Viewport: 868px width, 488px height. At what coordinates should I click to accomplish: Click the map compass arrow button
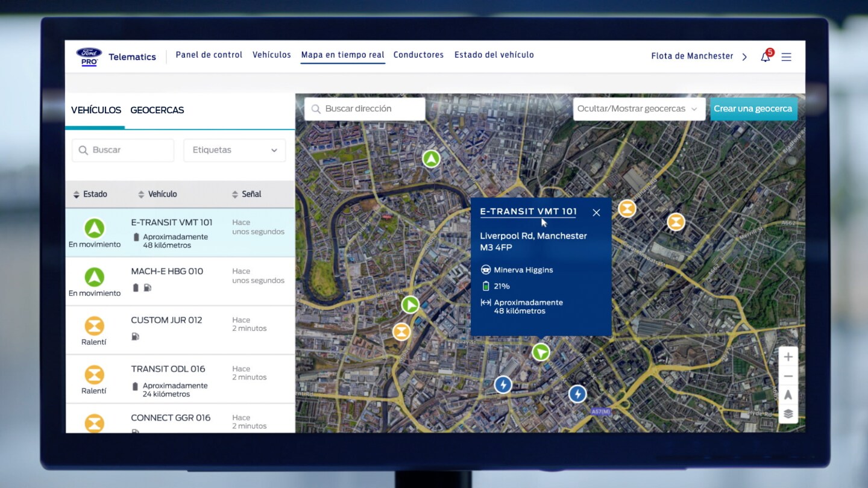(788, 395)
